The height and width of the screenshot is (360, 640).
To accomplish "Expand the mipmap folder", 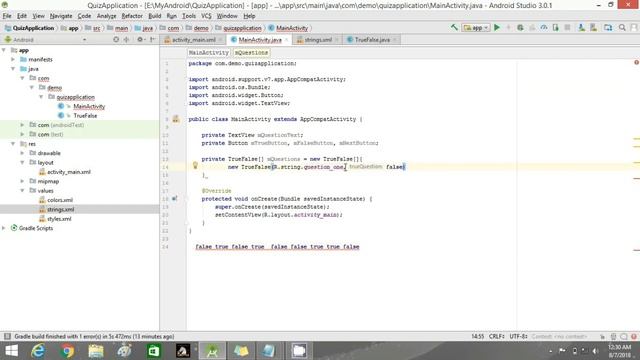I will pyautogui.click(x=22, y=181).
